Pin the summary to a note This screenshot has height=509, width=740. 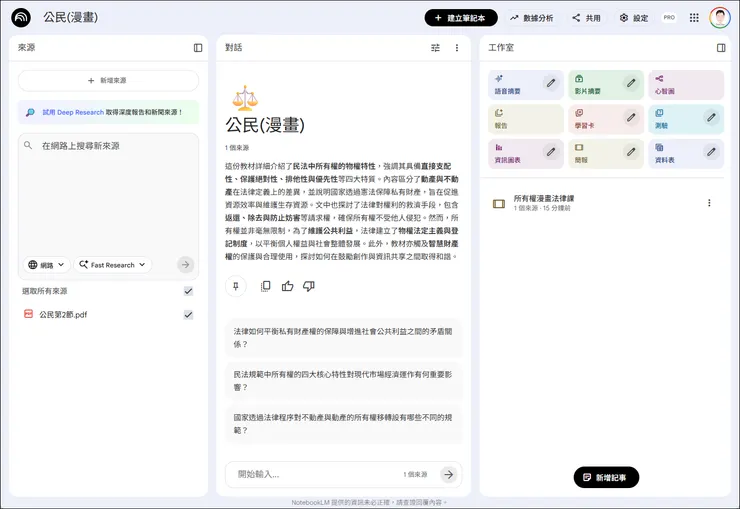236,286
